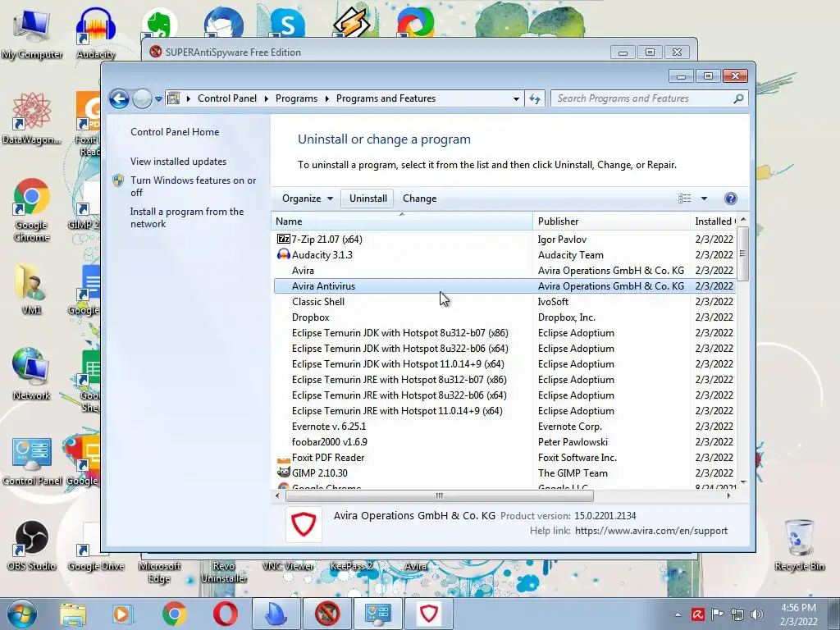
Task: Open the Recycle Bin icon
Action: click(x=799, y=546)
